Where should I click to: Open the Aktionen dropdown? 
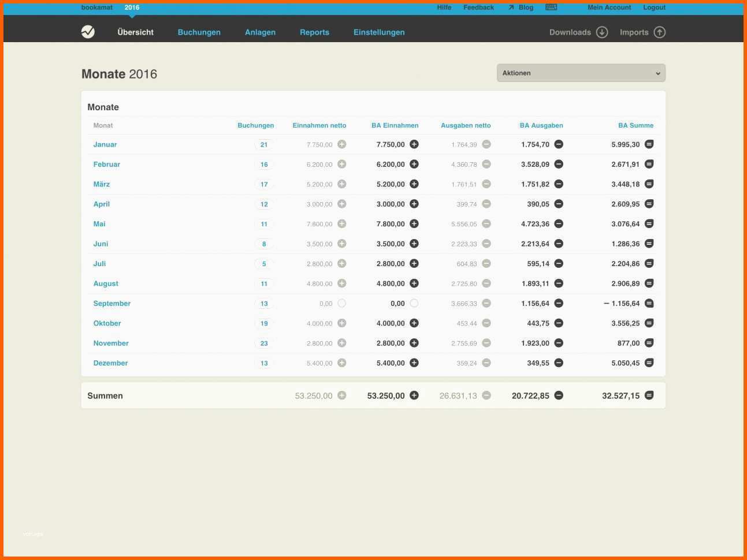coord(581,73)
